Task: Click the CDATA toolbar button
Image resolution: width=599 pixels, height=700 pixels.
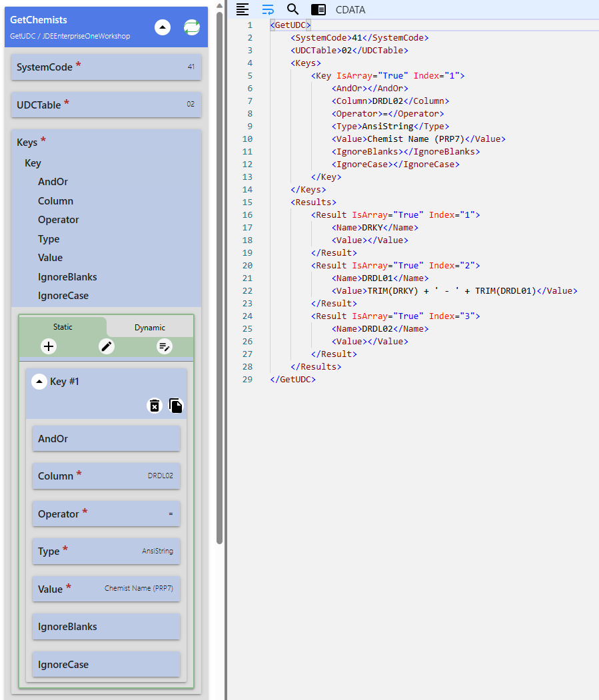Action: 350,10
